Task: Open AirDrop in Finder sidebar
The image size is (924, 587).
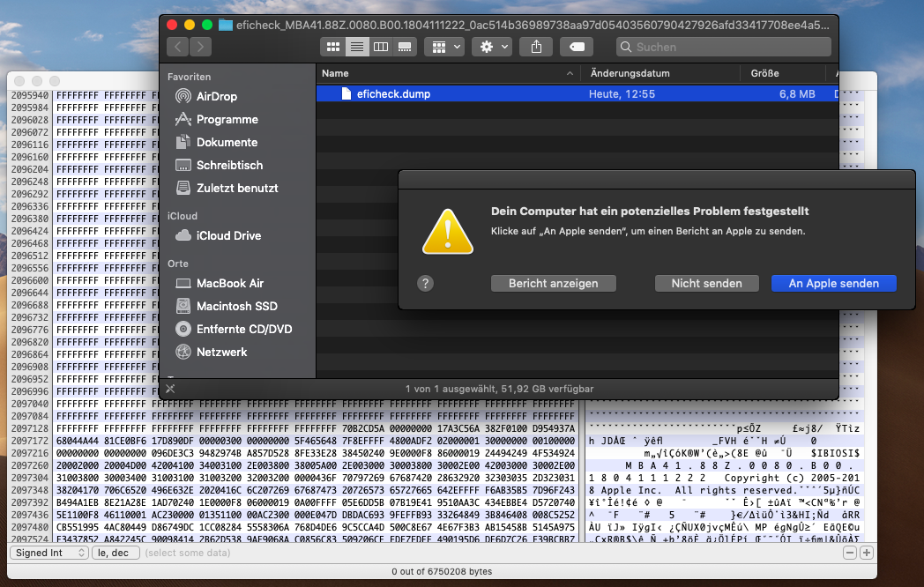Action: tap(216, 96)
